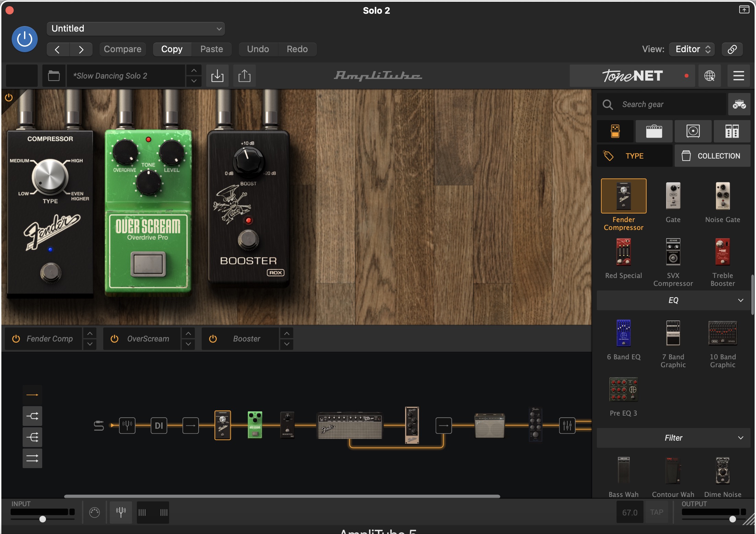The height and width of the screenshot is (534, 756).
Task: Select the Pre EQ 3 pedal
Action: tap(624, 390)
